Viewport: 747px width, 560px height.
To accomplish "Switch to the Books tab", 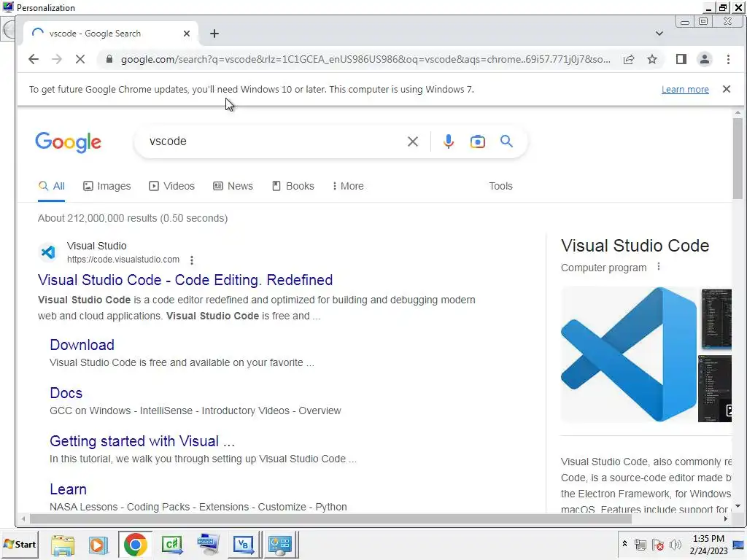I will (293, 186).
